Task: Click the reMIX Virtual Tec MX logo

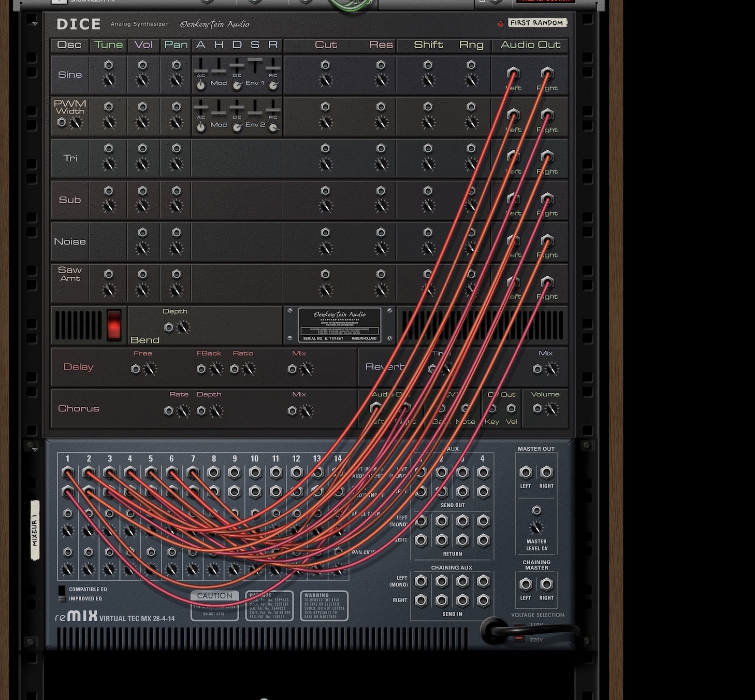Action: (x=115, y=617)
